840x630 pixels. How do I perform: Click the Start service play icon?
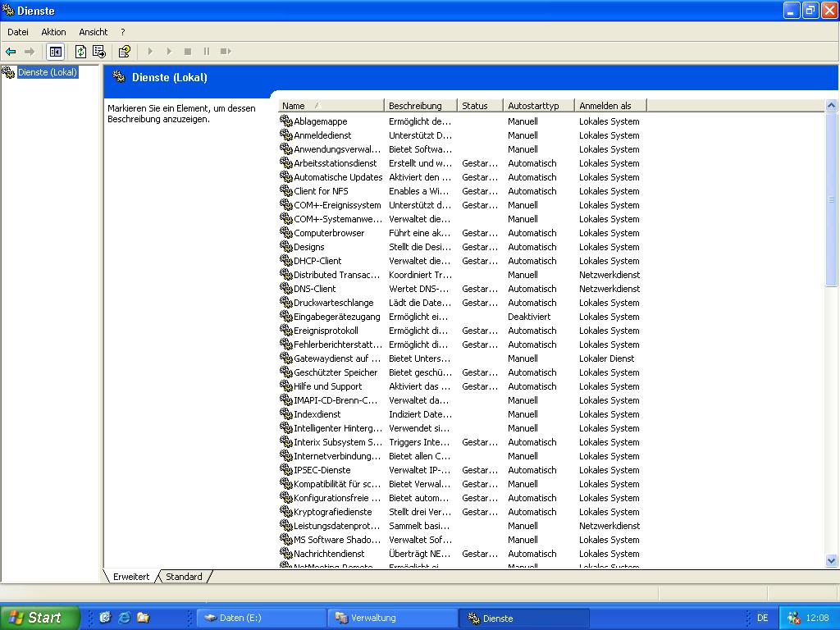pos(151,52)
